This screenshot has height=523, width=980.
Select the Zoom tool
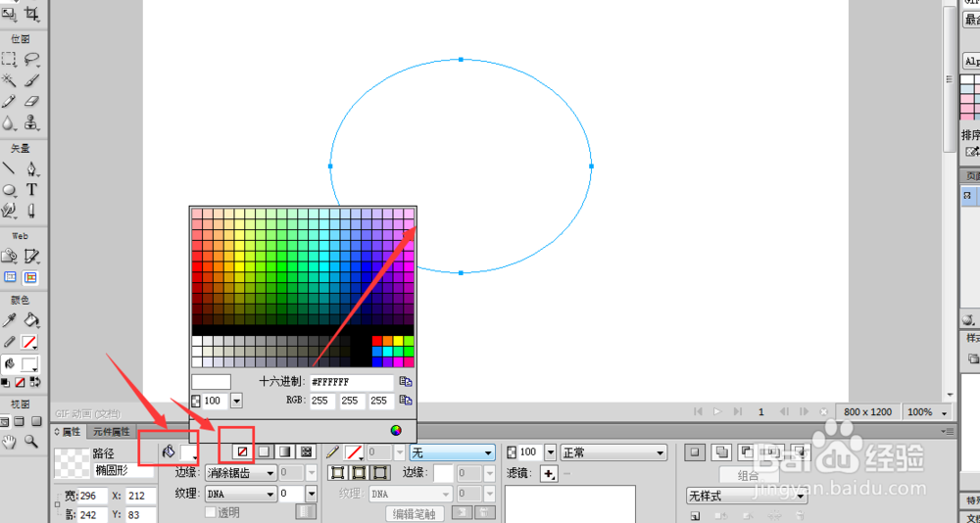[x=30, y=442]
